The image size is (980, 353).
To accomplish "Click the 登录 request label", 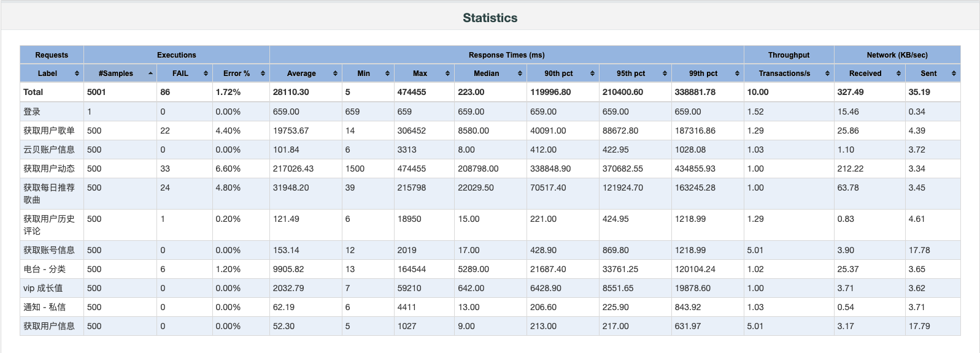I will (x=32, y=112).
